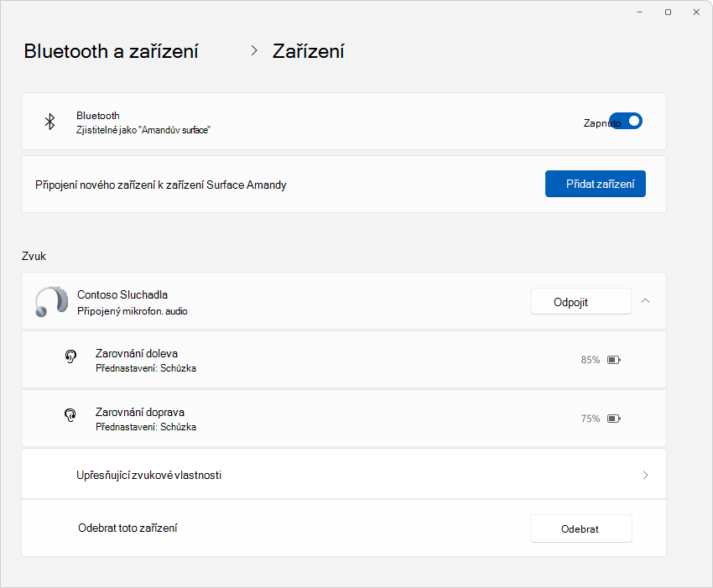713x588 pixels.
Task: Click the Zvuk section heading
Action: [34, 256]
